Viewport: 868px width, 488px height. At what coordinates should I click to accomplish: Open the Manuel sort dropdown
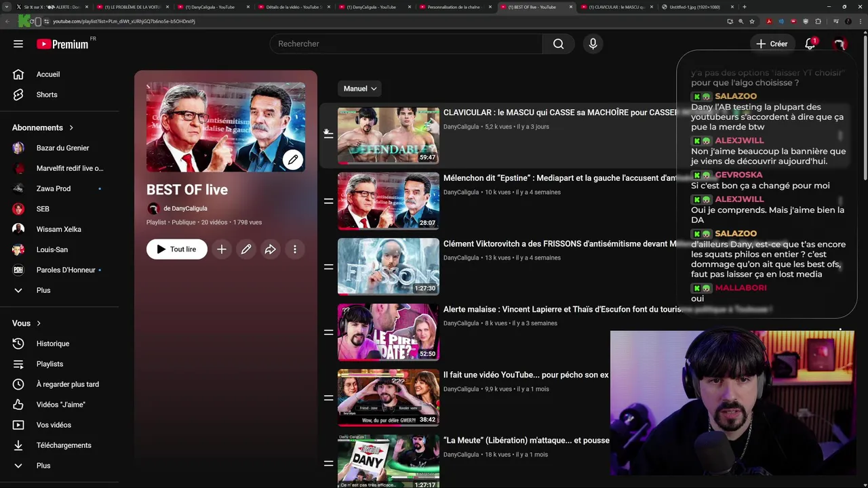[x=359, y=89]
